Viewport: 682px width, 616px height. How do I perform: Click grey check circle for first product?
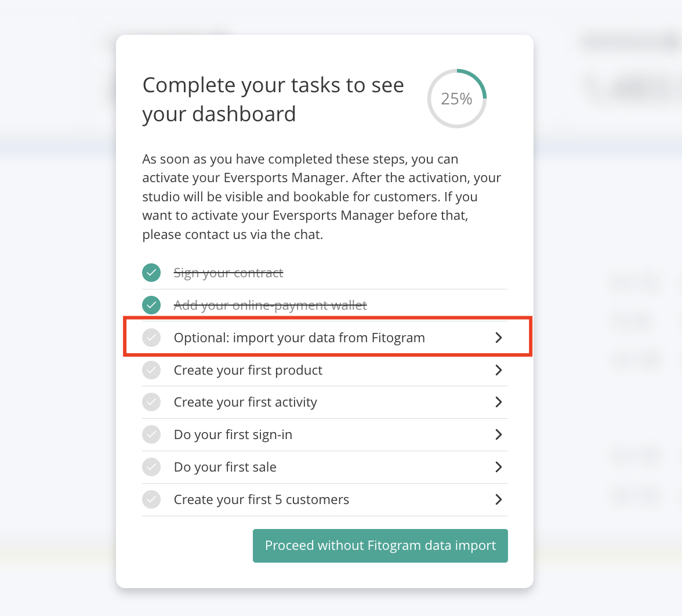click(151, 370)
